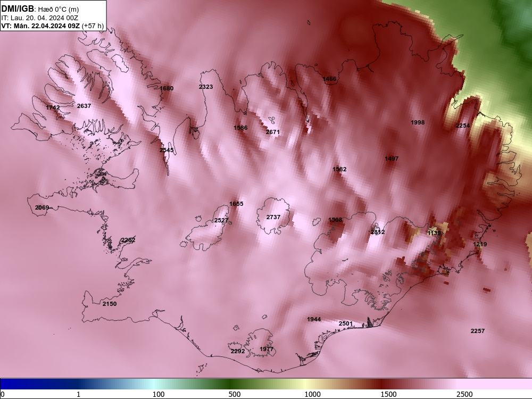Click the DMI/IGB title text
Screen dimensions: 532x399
click(18, 9)
